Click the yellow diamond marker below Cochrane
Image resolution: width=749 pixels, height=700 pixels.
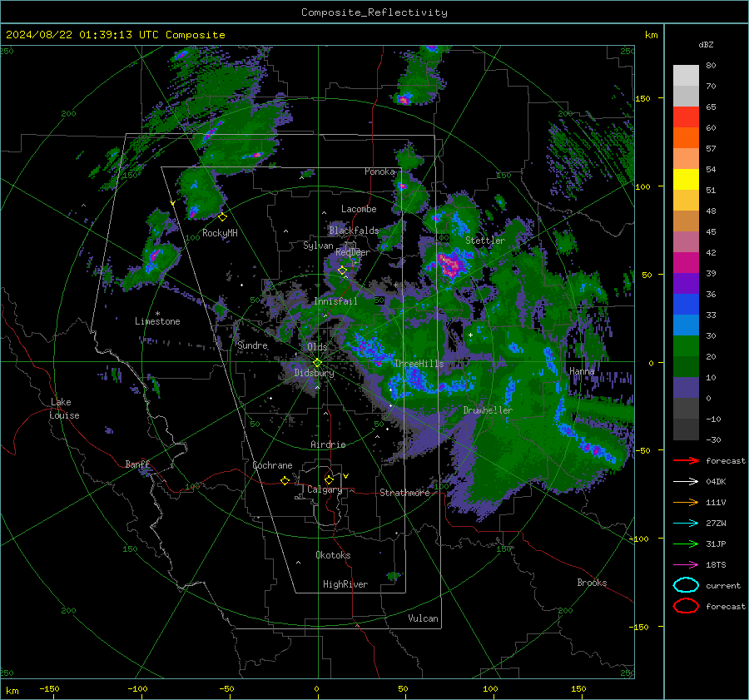(x=285, y=481)
